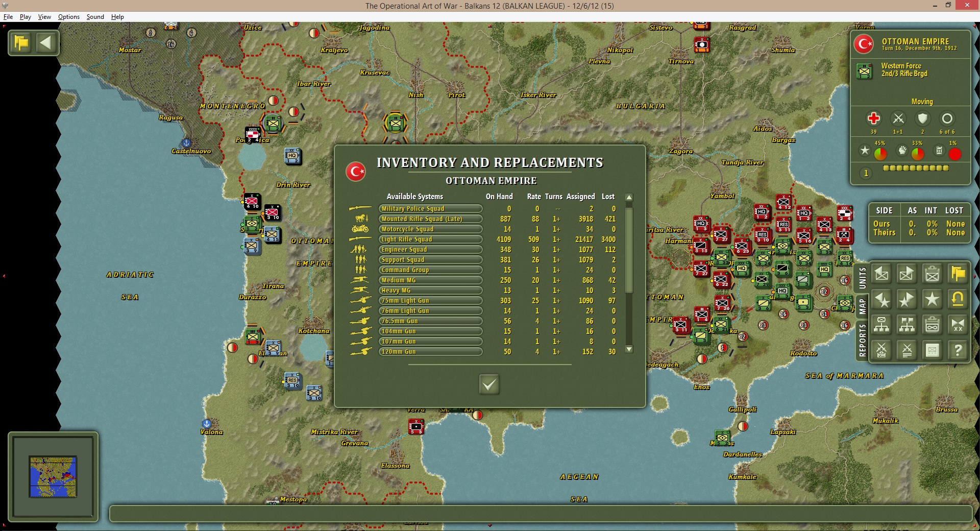Open the unit clipboard report icon
This screenshot has height=531, width=980.
click(933, 274)
